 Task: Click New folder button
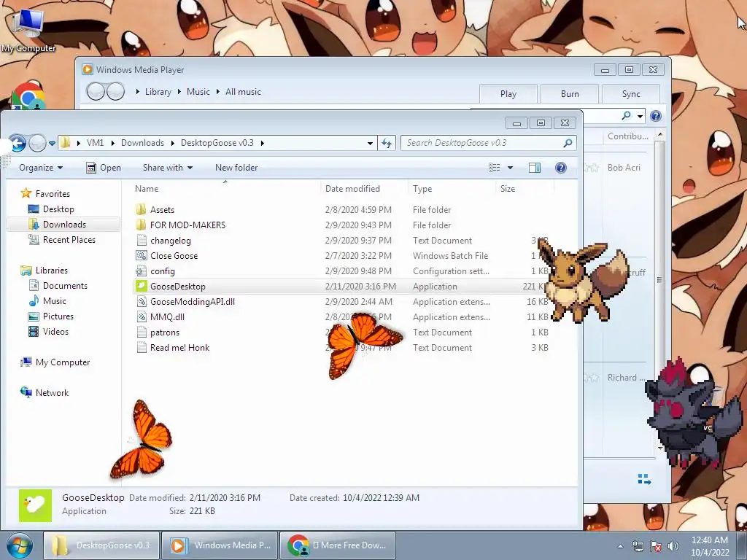coord(236,168)
